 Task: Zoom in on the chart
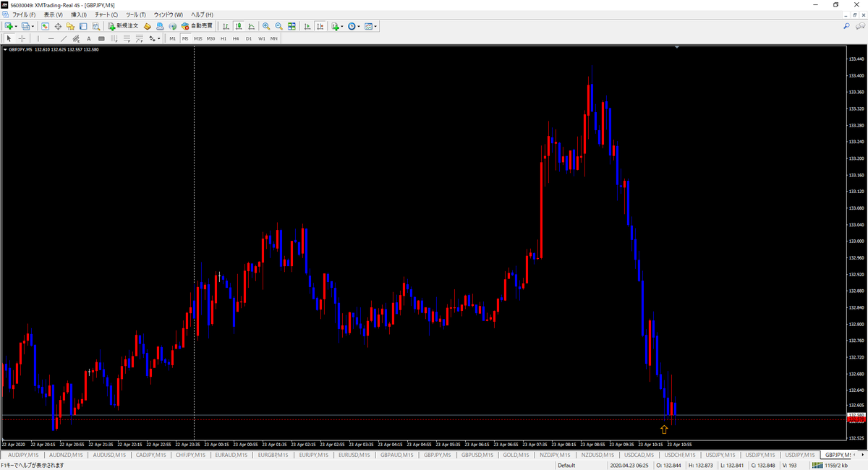(266, 26)
